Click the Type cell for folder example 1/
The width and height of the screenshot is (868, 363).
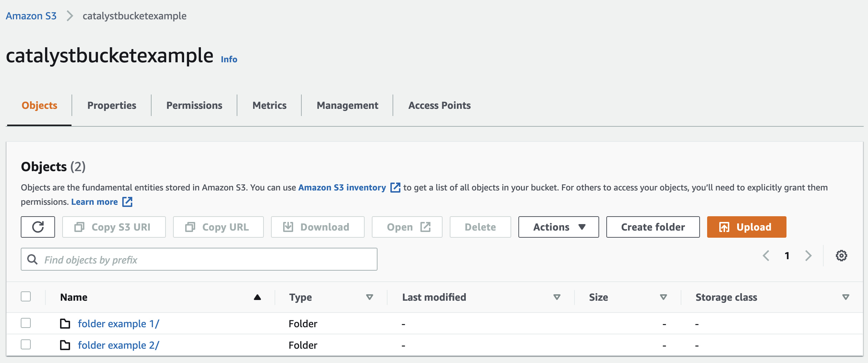303,324
